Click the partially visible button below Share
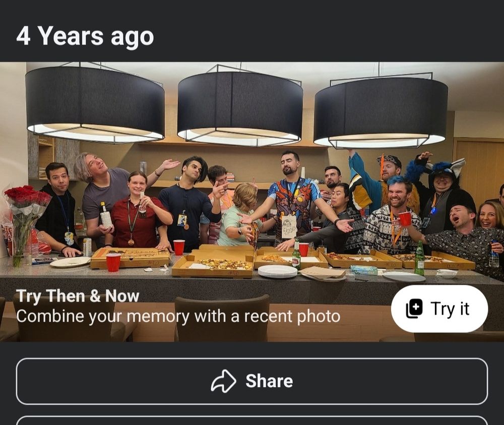Image resolution: width=504 pixels, height=425 pixels. click(252, 420)
